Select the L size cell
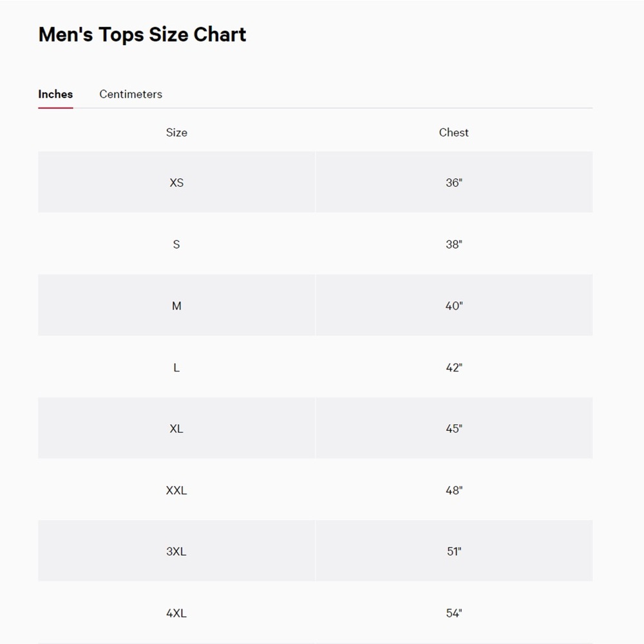The height and width of the screenshot is (644, 644). point(176,367)
